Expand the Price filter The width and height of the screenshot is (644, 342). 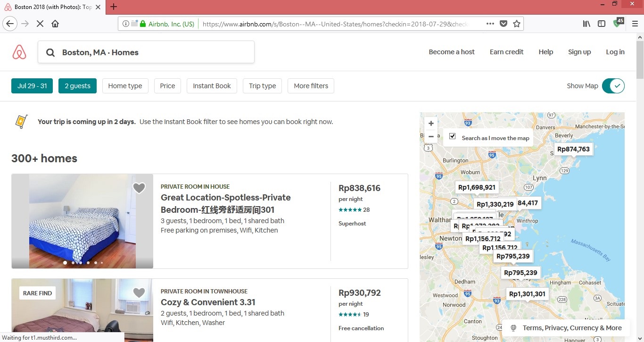coord(167,86)
